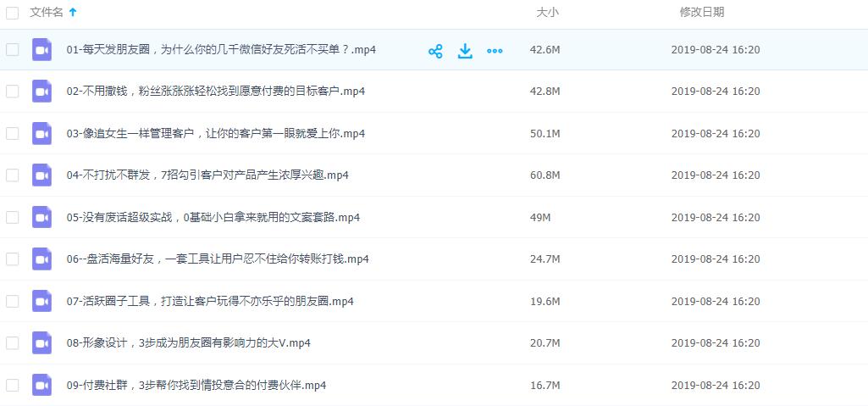Tick the checkbox beside file 08
The image size is (868, 406).
click(13, 343)
